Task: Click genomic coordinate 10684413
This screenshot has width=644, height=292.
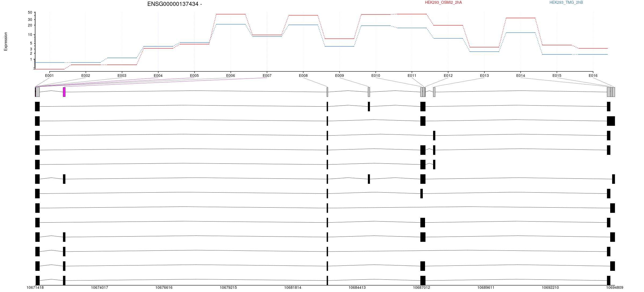Action: point(357,287)
